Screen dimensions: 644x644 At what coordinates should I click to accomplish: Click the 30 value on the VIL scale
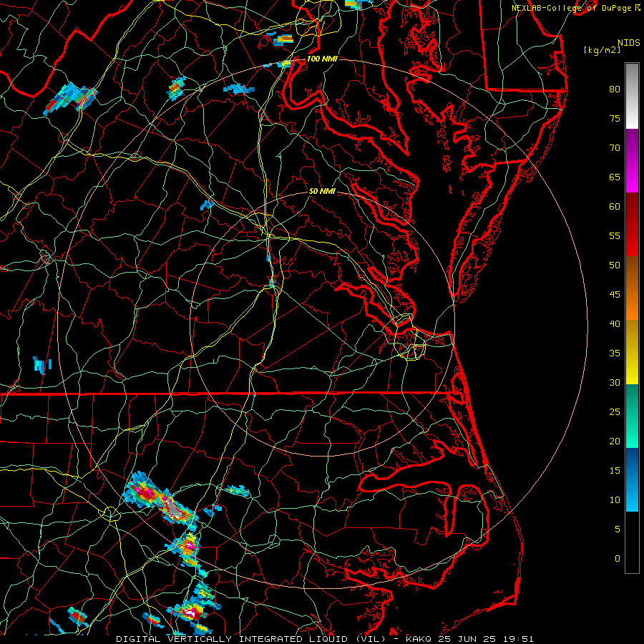(x=615, y=382)
